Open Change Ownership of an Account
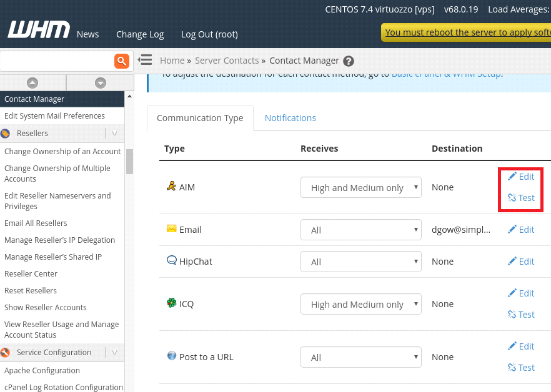 coord(62,152)
